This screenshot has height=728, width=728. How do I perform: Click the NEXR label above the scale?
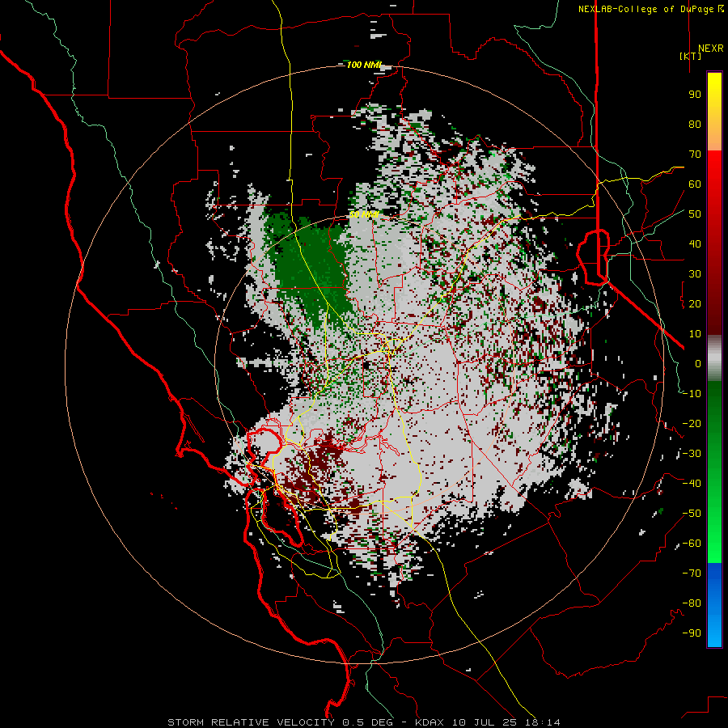[x=710, y=49]
